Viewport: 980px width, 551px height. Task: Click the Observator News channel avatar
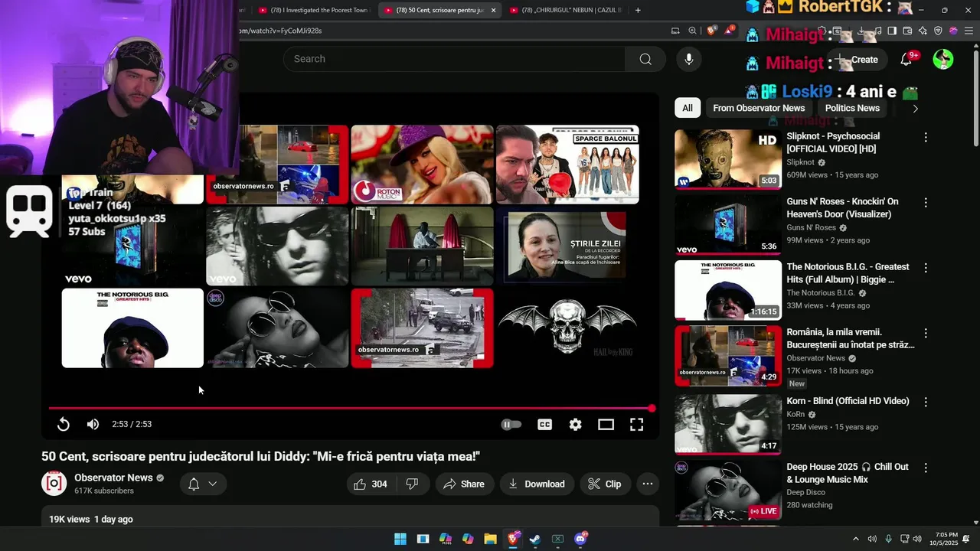[54, 483]
